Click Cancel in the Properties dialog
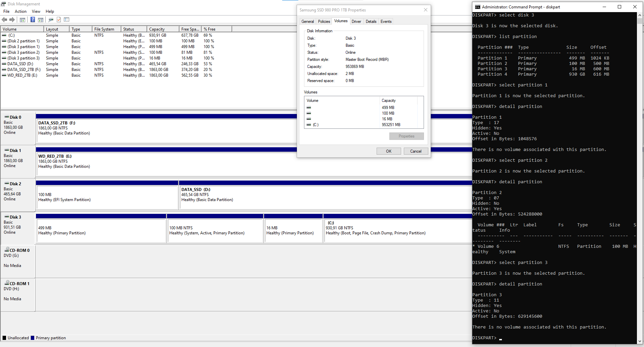The width and height of the screenshot is (644, 347). (x=416, y=151)
